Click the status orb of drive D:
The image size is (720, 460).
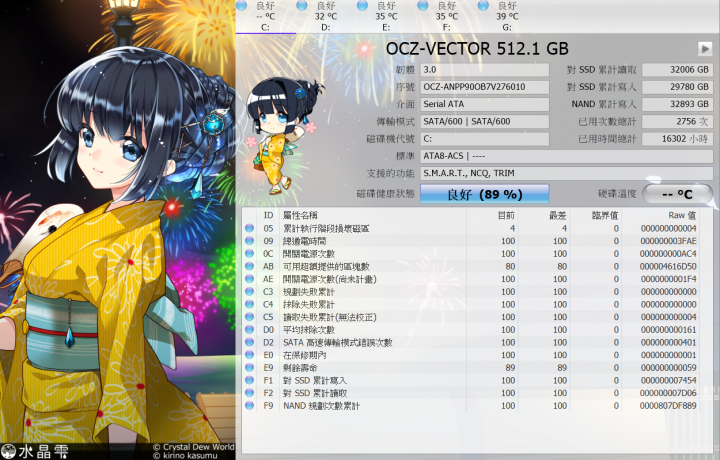(302, 6)
